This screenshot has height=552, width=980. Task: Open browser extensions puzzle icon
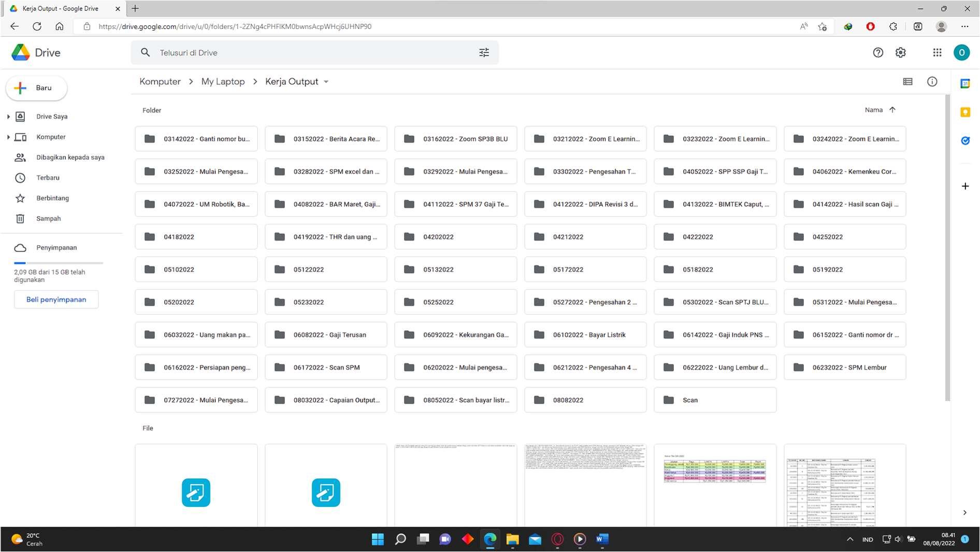pos(893,26)
